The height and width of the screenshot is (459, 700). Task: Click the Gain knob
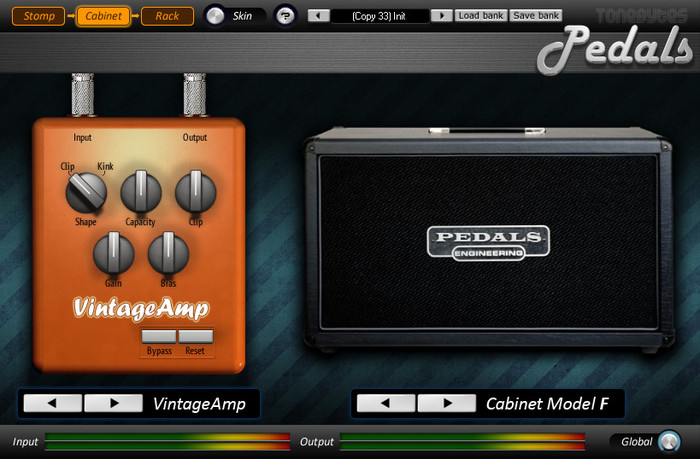pyautogui.click(x=113, y=253)
